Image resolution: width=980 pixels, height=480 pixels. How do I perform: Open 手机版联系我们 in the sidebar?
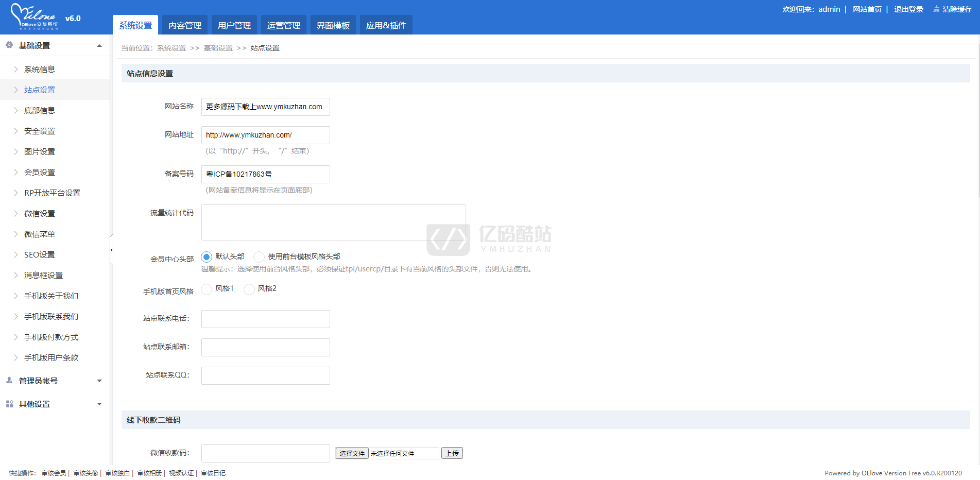tap(51, 316)
